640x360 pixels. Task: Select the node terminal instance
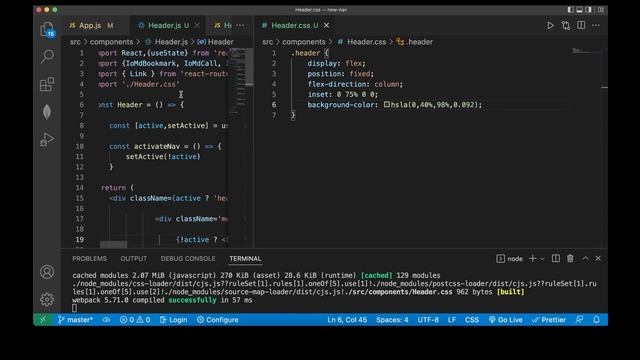tap(509, 259)
